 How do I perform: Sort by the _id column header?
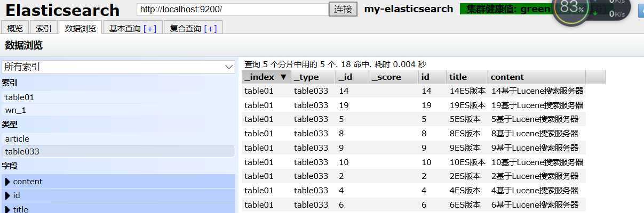[352, 77]
